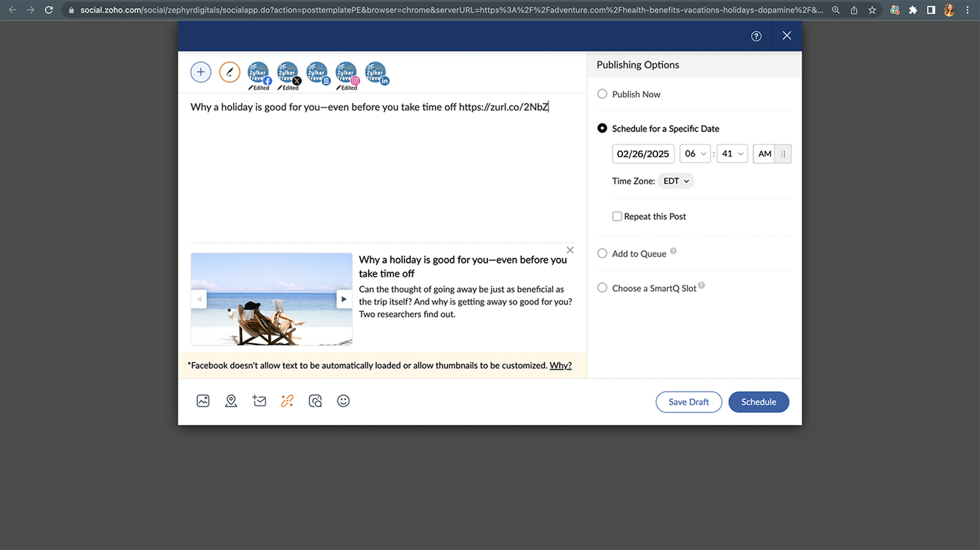Open the hour dropdown showing 06

(x=695, y=154)
